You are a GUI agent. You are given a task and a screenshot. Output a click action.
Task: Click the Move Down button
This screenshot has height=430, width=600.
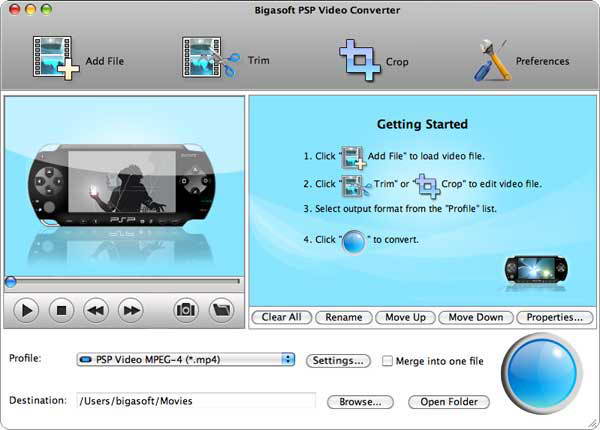point(476,317)
